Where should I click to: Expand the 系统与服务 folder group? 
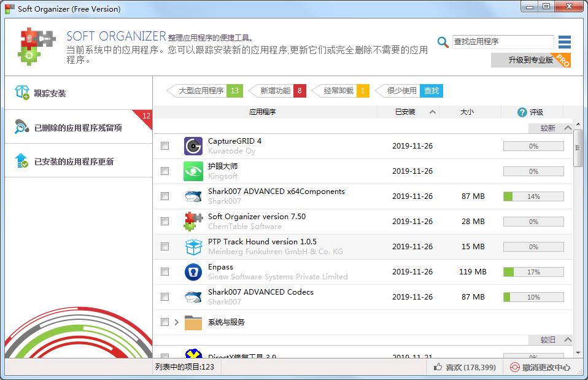click(x=177, y=322)
